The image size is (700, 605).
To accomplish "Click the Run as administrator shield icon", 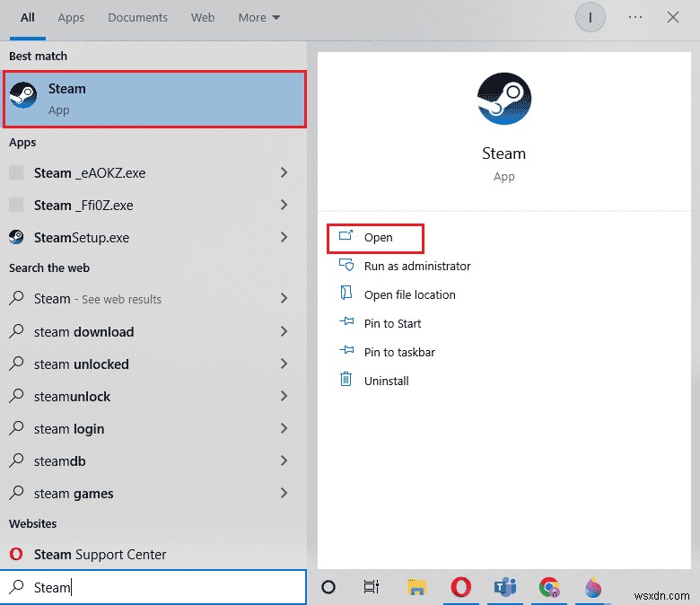I will point(346,265).
